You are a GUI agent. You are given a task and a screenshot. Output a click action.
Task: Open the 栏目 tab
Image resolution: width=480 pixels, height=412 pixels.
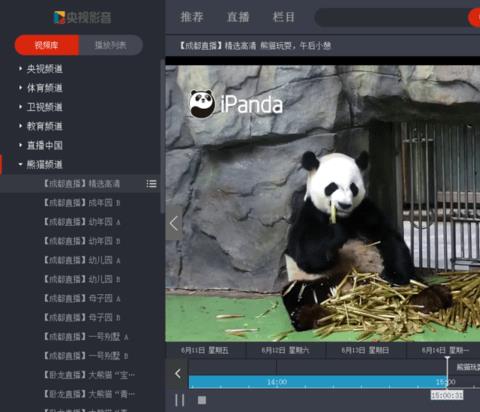pos(284,17)
